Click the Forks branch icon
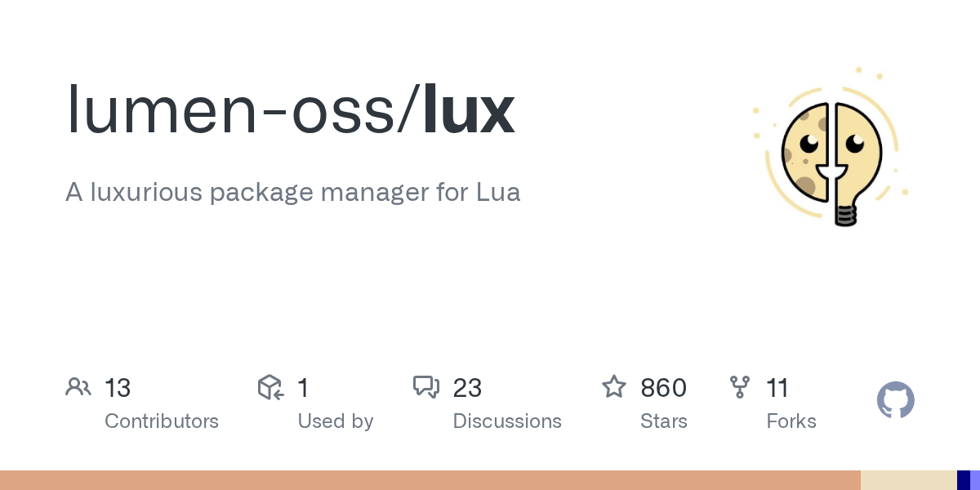Screen dimensions: 980x490 (740, 387)
